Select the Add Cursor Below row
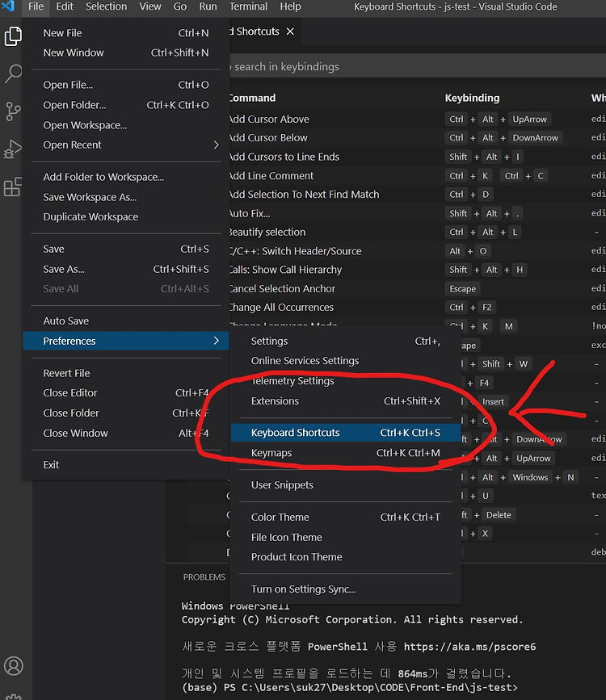The width and height of the screenshot is (606, 700). pyautogui.click(x=418, y=138)
